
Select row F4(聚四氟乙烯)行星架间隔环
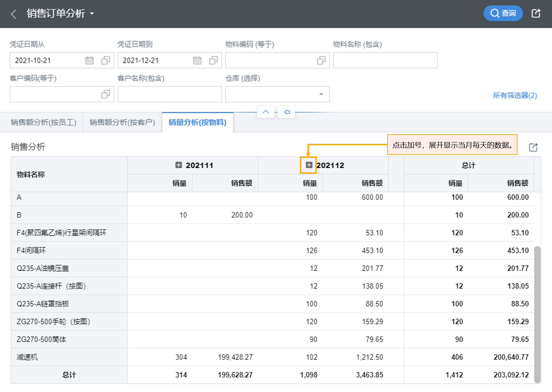click(273, 233)
